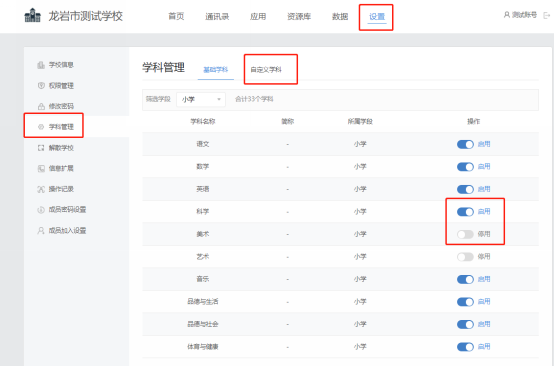Select the 设置 nav item
The image size is (554, 366).
coord(377,17)
